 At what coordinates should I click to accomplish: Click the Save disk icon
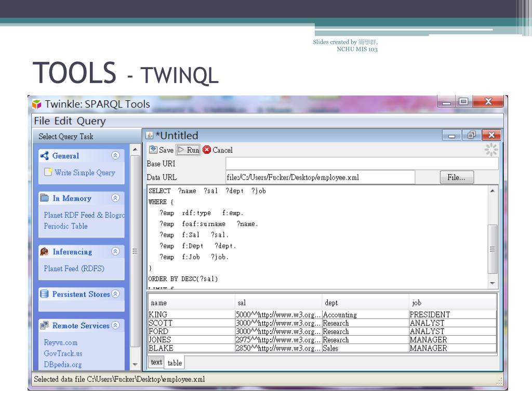pyautogui.click(x=153, y=150)
